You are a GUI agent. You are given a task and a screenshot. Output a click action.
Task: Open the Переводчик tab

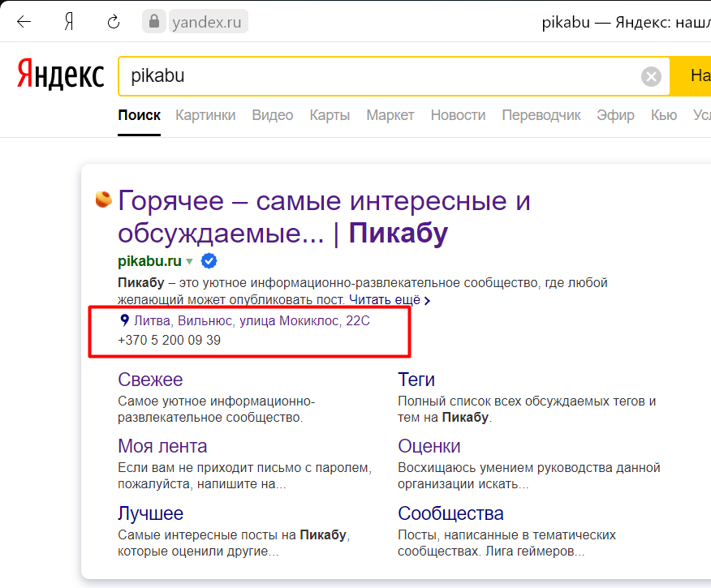(x=541, y=115)
